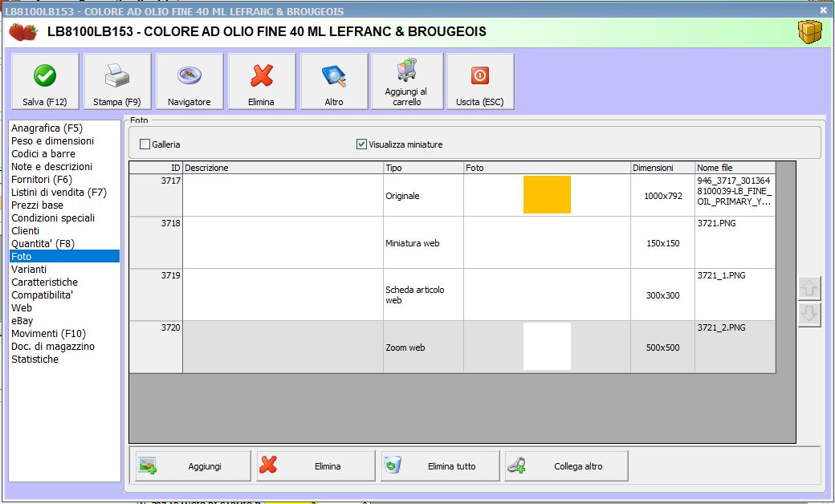Image resolution: width=835 pixels, height=504 pixels.
Task: Click the Foto column header
Action: (547, 168)
